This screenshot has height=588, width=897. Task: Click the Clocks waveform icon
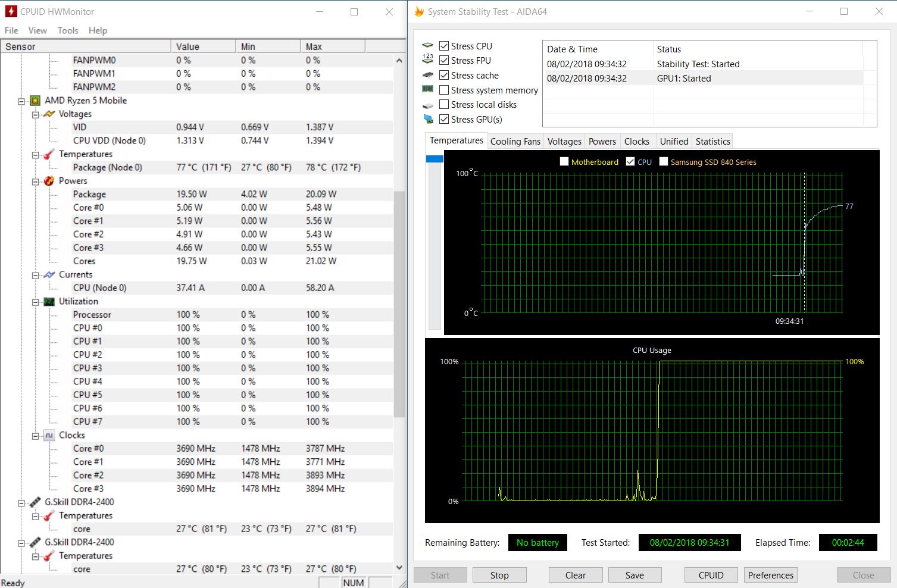tap(49, 436)
